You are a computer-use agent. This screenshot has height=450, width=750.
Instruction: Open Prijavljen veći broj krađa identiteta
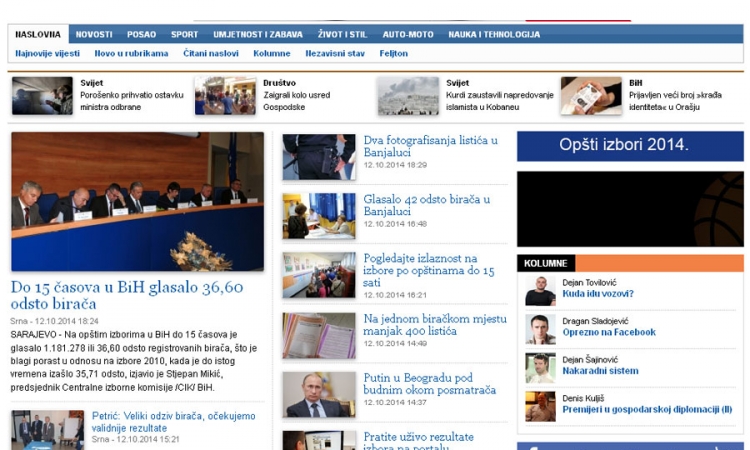click(x=675, y=101)
